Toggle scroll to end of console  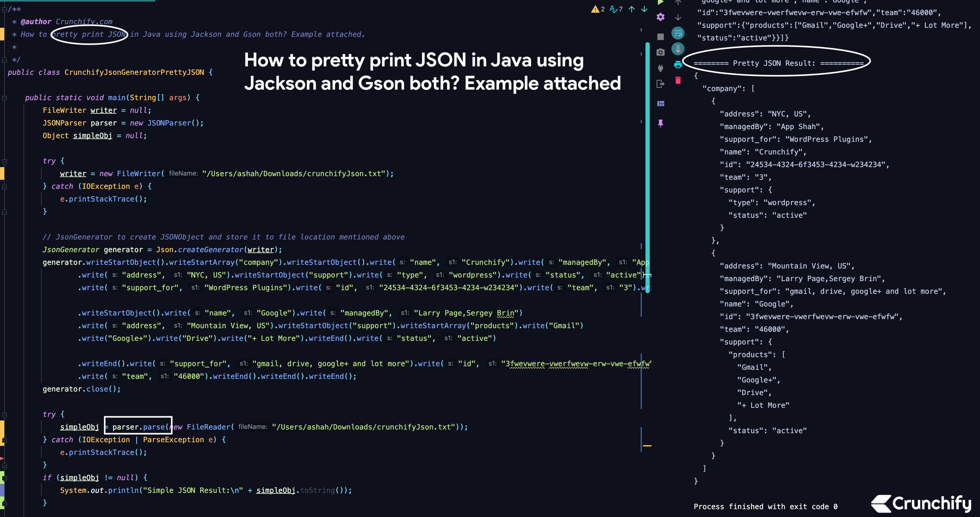coord(677,49)
